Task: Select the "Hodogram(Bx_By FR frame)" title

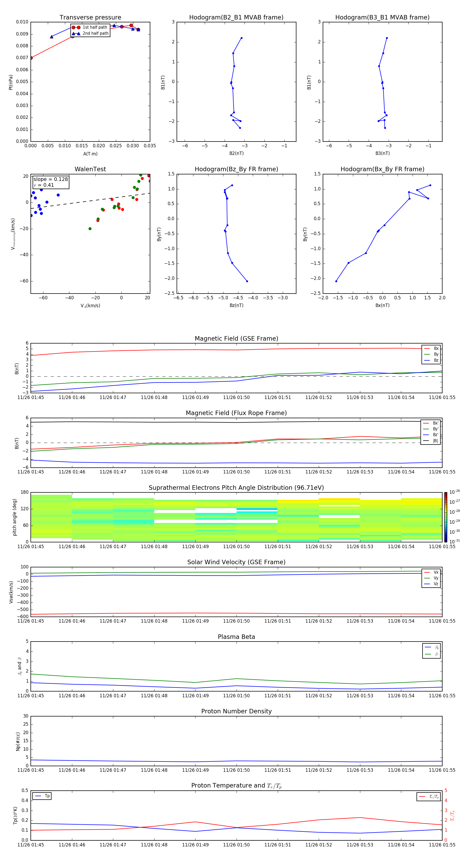Action: (382, 169)
